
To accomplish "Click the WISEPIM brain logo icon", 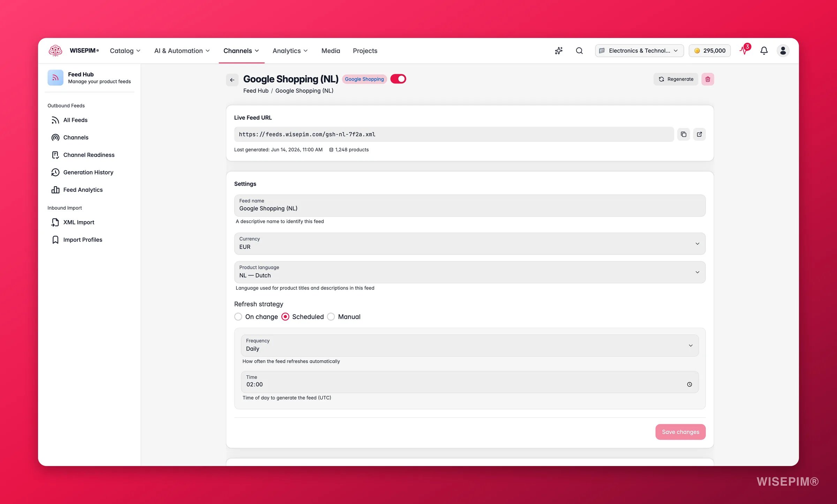I will click(x=55, y=51).
